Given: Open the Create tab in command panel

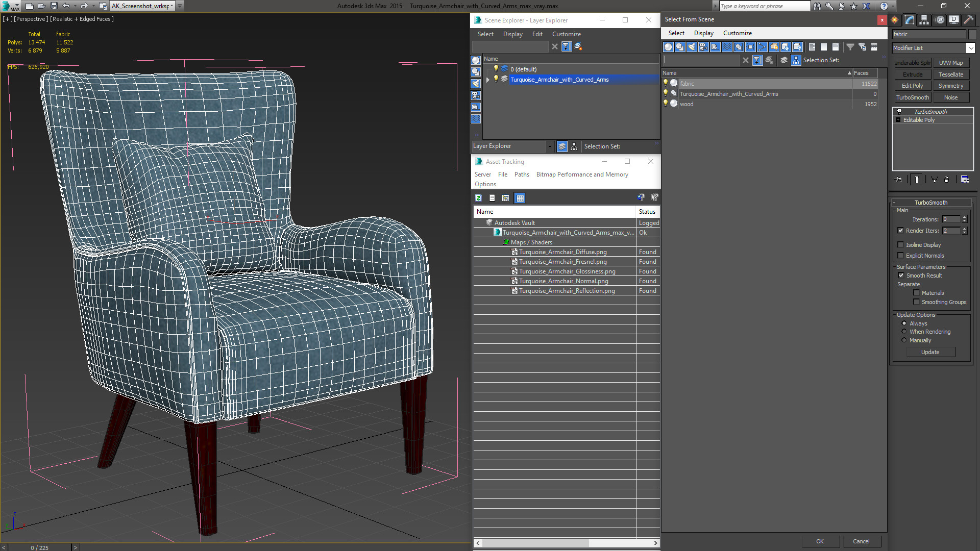Looking at the screenshot, I should (895, 20).
